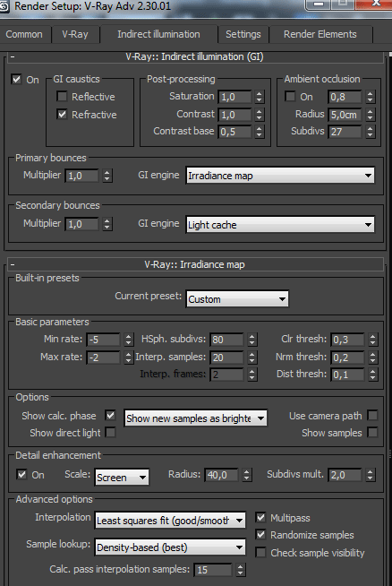Open the primary bounces GI engine dropdown

point(280,176)
